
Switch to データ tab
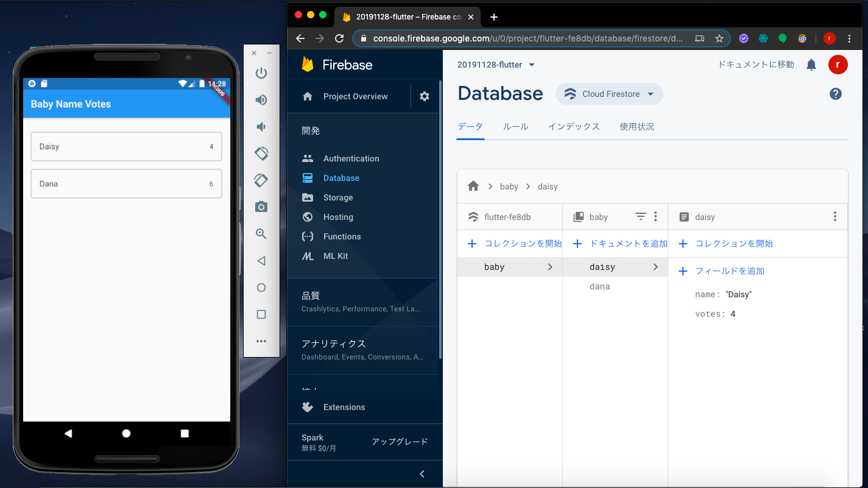coord(470,127)
